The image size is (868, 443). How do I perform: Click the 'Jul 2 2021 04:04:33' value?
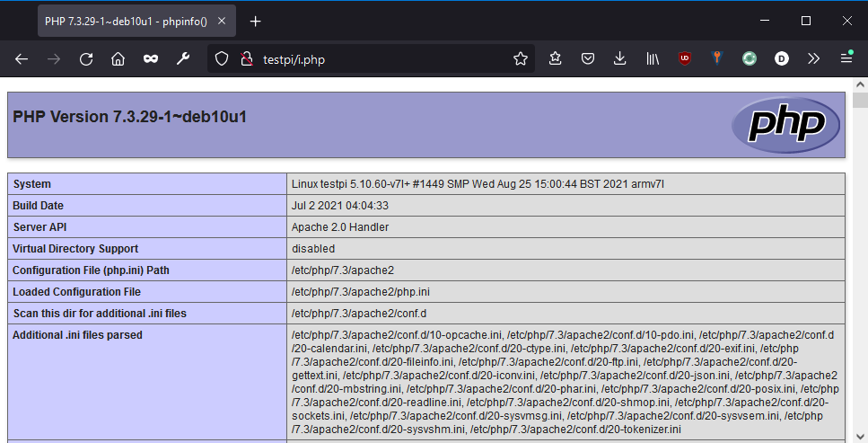click(x=340, y=206)
